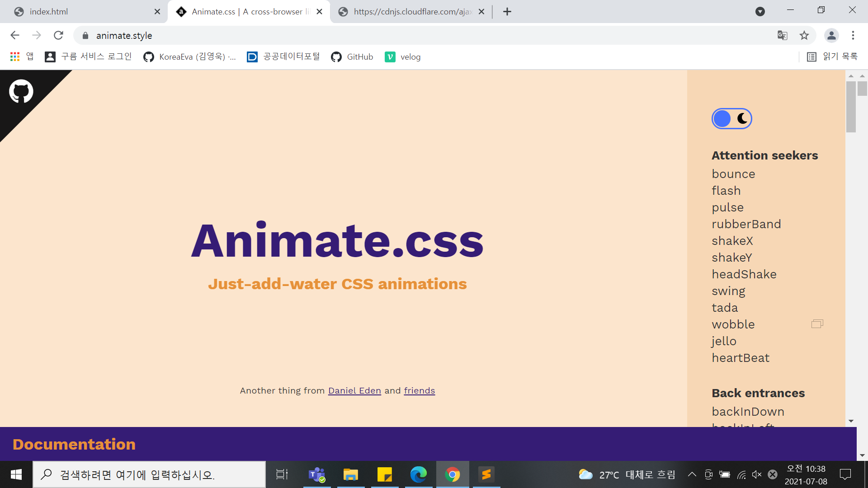This screenshot has width=868, height=488.
Task: Bookmark this page with the star icon
Action: [x=804, y=35]
